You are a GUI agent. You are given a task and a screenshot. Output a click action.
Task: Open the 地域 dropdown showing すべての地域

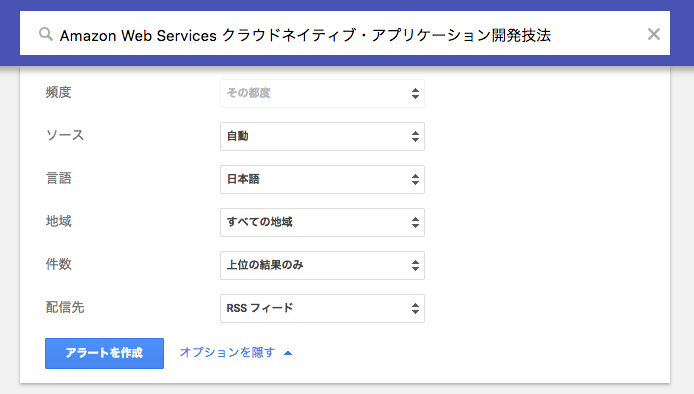pos(322,222)
